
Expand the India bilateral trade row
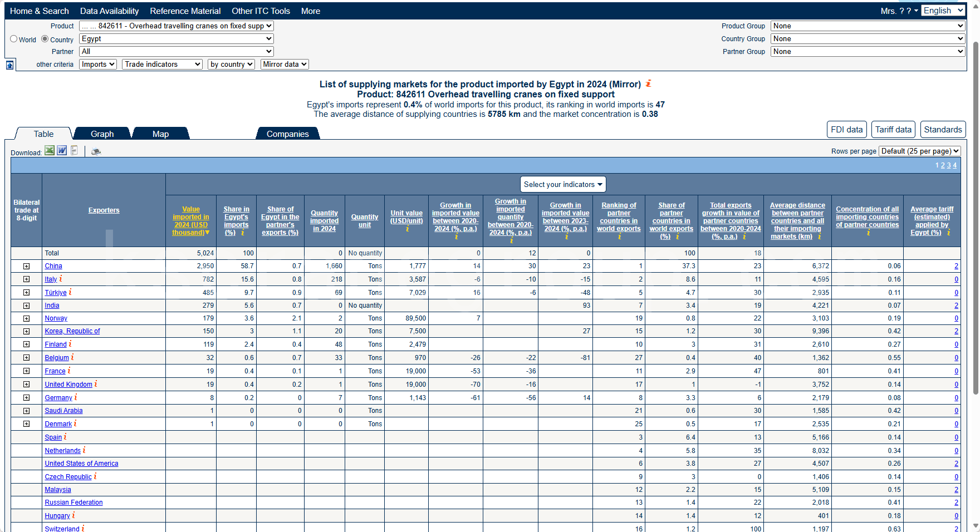26,306
